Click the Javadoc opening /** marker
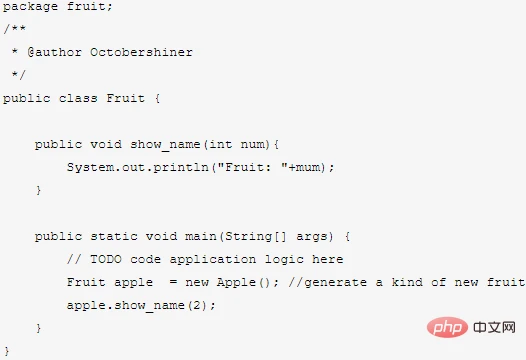Viewport: 526px width, 360px height. 14,29
